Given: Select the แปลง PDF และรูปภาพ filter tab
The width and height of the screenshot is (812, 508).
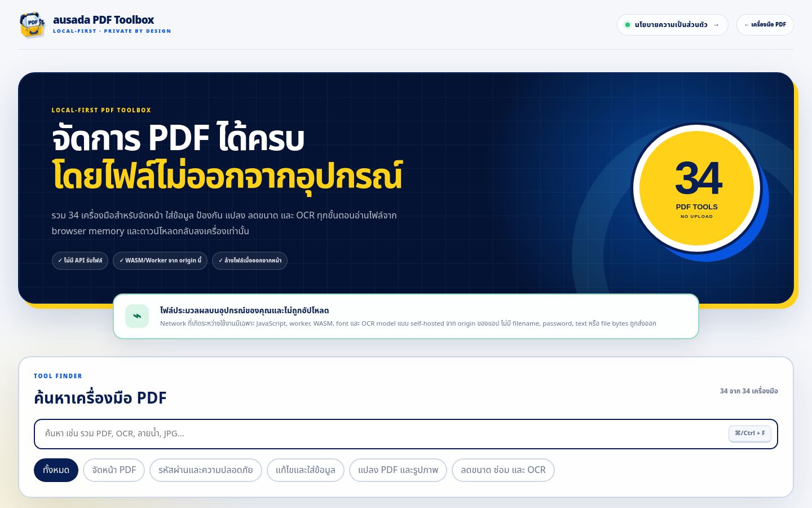Looking at the screenshot, I should click(398, 470).
